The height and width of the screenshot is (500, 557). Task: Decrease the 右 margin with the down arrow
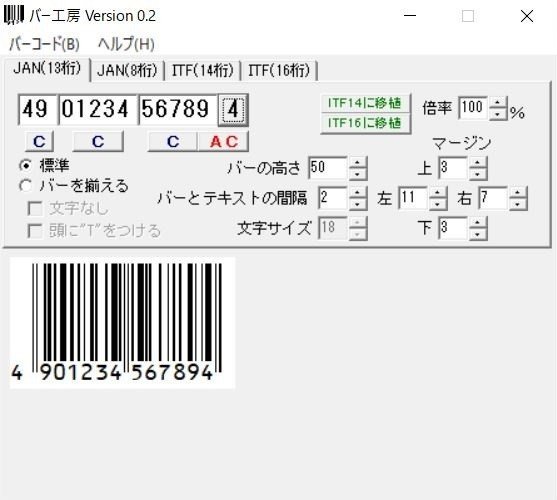tap(518, 204)
